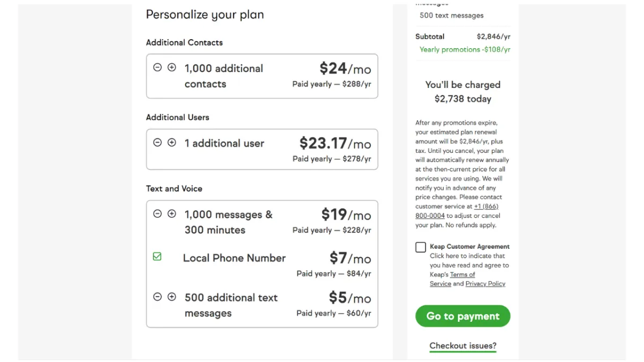Uncheck the Local Phone Number option

(x=157, y=257)
